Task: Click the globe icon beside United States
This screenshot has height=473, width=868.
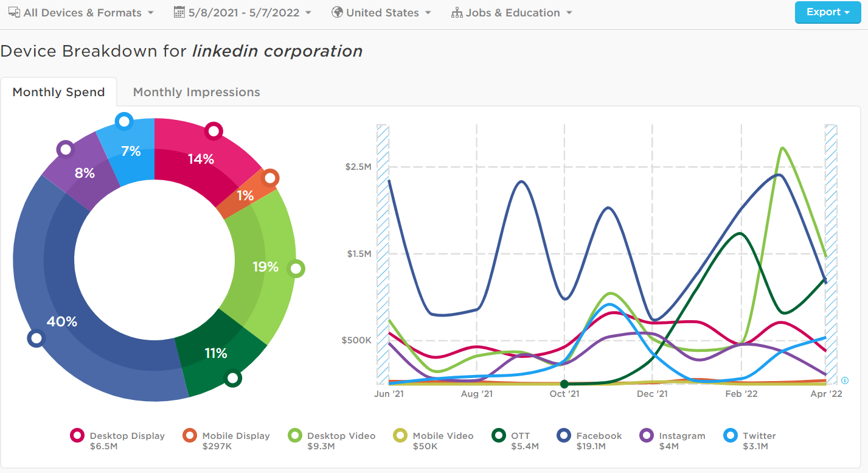Action: [x=337, y=12]
